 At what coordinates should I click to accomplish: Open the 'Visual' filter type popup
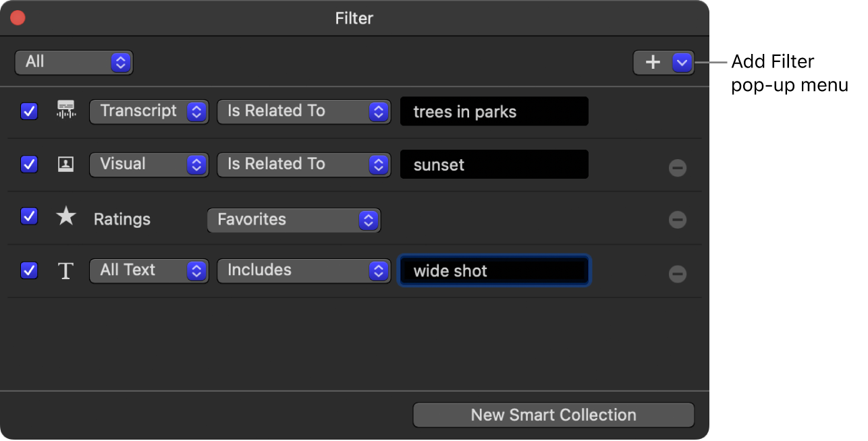click(x=148, y=164)
